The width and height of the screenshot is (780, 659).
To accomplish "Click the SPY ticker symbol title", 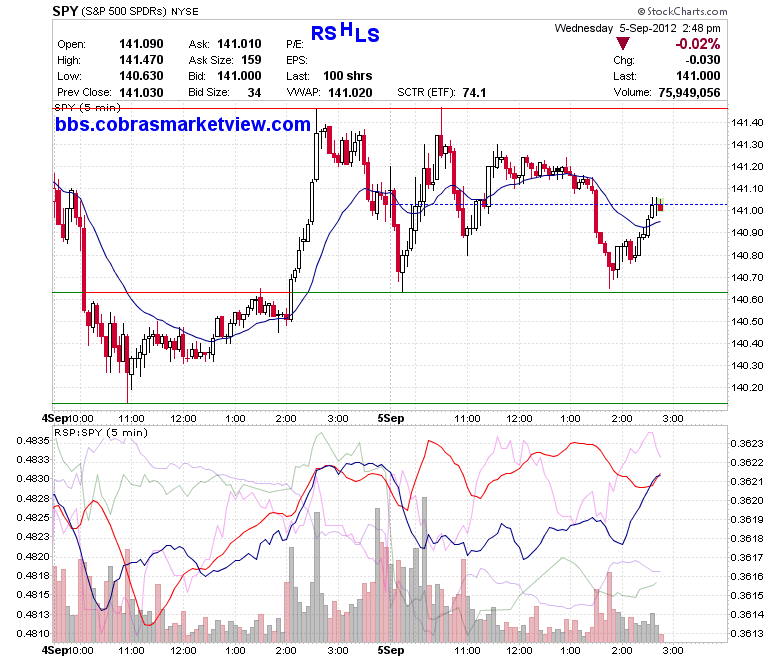I will [65, 11].
